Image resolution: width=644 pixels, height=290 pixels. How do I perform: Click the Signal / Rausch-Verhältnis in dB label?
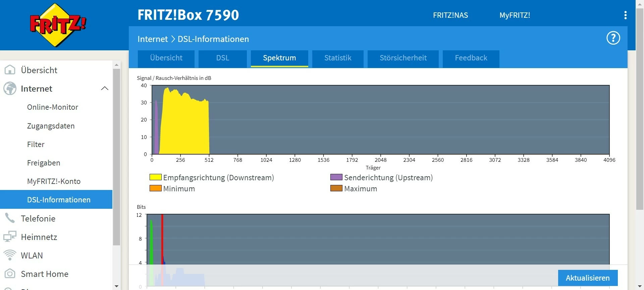pyautogui.click(x=174, y=78)
